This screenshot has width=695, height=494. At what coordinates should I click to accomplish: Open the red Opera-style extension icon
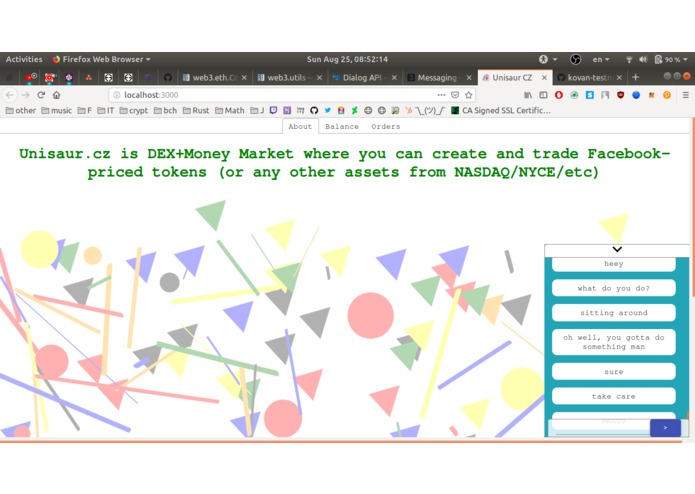click(x=559, y=95)
